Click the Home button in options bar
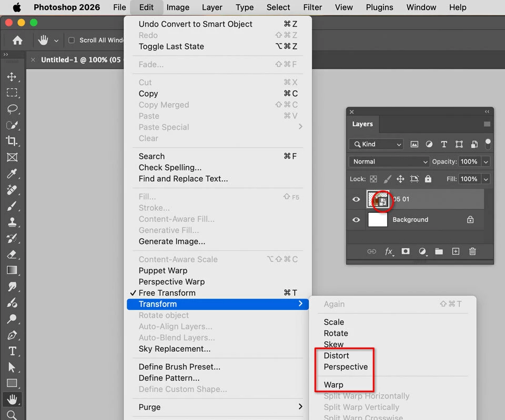505x420 pixels. (x=17, y=40)
